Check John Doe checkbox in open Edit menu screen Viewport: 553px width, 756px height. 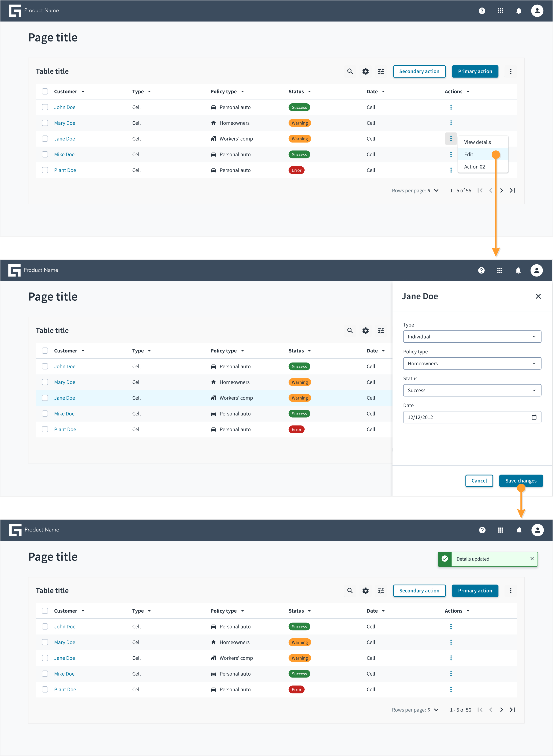coord(45,107)
